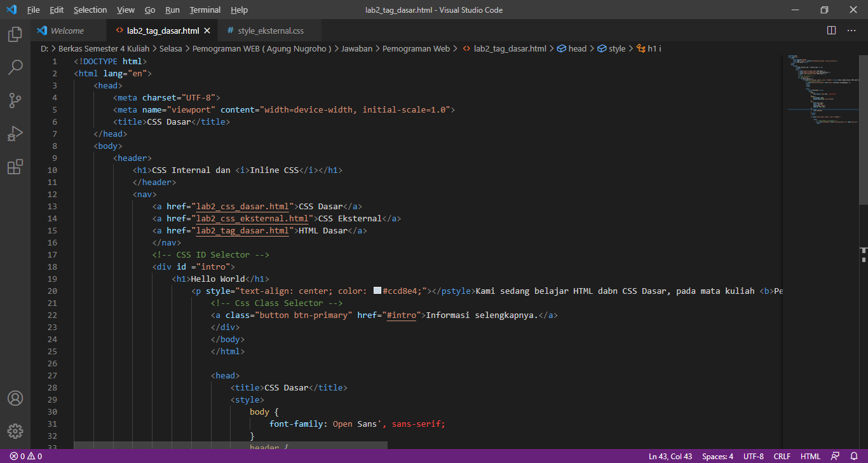Open the Source Control icon
This screenshot has width=868, height=463.
point(15,100)
